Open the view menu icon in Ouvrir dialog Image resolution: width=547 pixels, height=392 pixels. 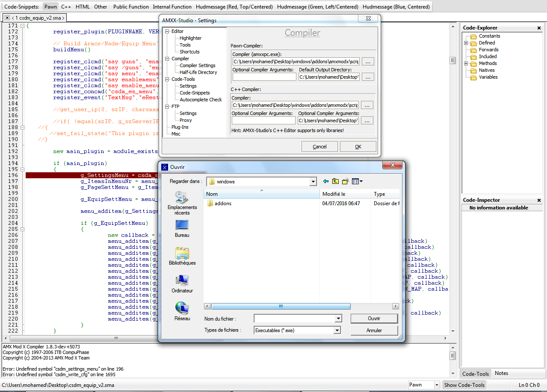click(357, 181)
